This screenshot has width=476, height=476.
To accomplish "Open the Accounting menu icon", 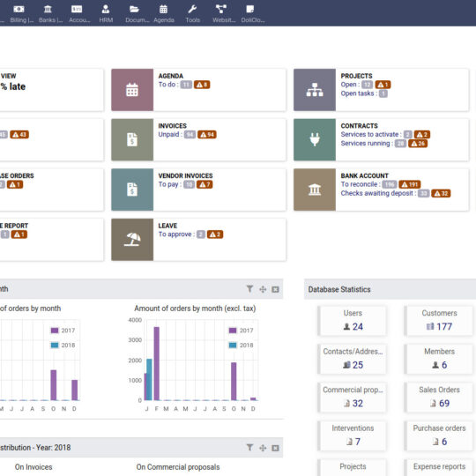I will pyautogui.click(x=77, y=10).
